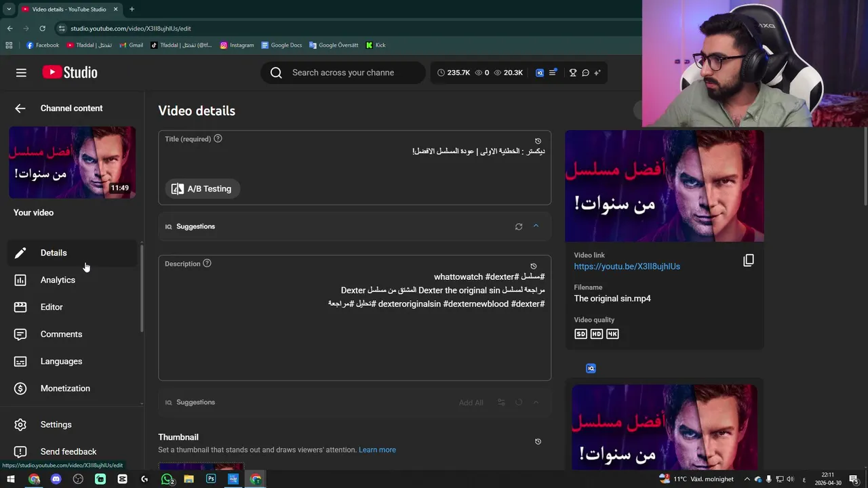The height and width of the screenshot is (488, 868).
Task: Click the filename The original sin.mp4
Action: click(612, 298)
